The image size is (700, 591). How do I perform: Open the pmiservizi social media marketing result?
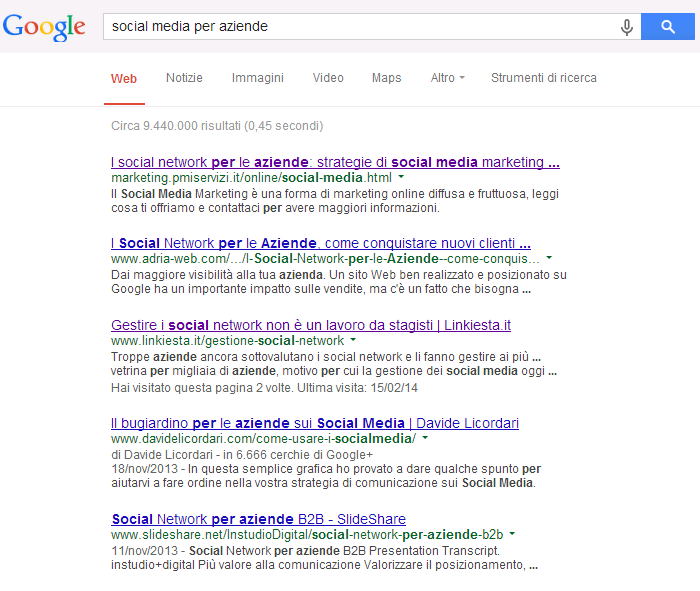(x=335, y=162)
